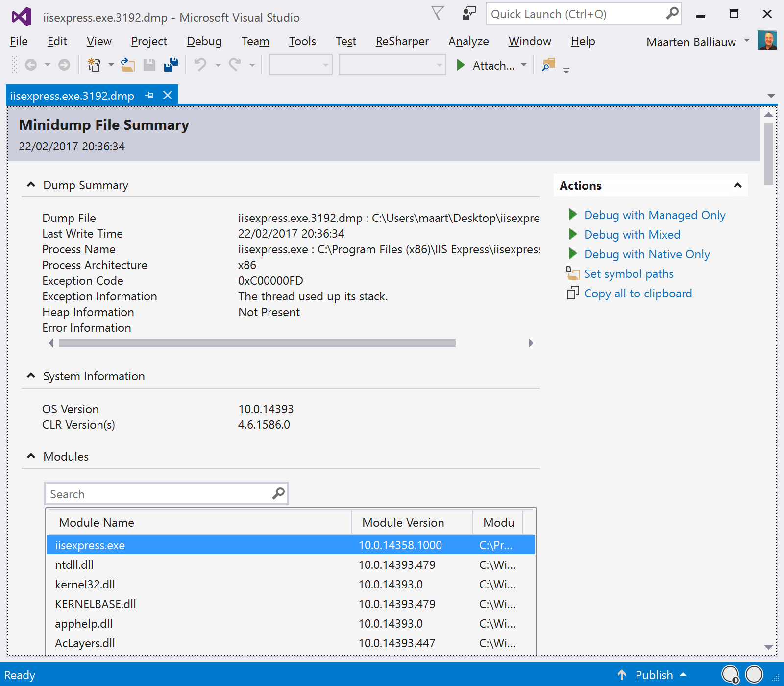Screen dimensions: 784x686
Task: Click the Save All toolbar icon
Action: [x=171, y=65]
